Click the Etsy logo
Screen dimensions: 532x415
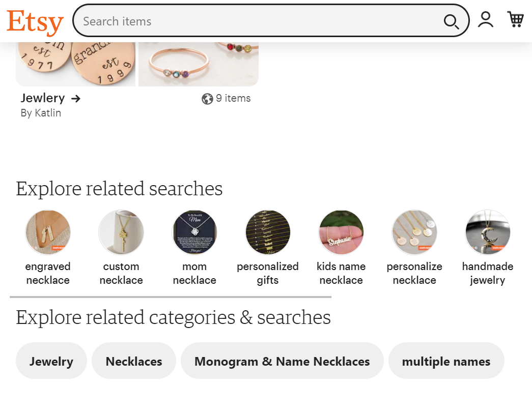click(x=34, y=21)
